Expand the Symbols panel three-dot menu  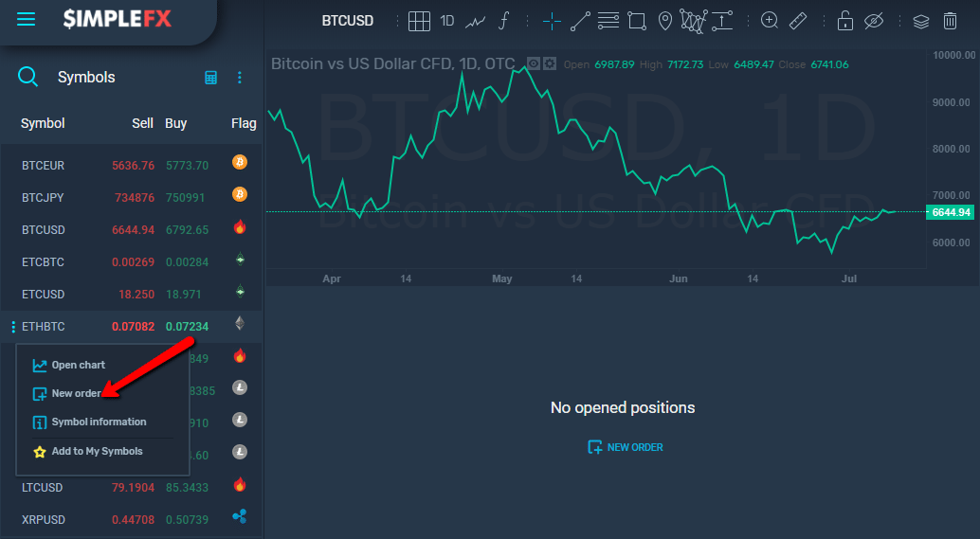(240, 78)
